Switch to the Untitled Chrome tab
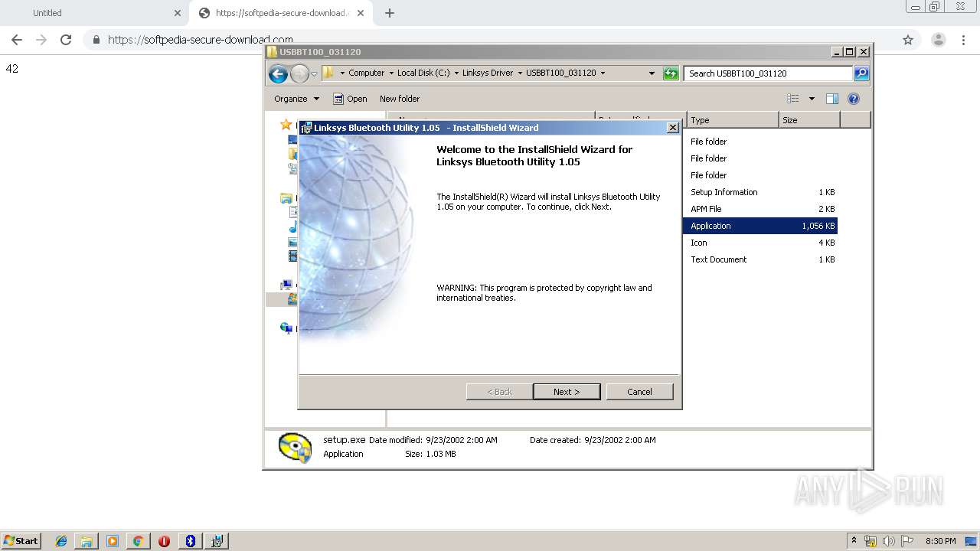 [x=94, y=13]
